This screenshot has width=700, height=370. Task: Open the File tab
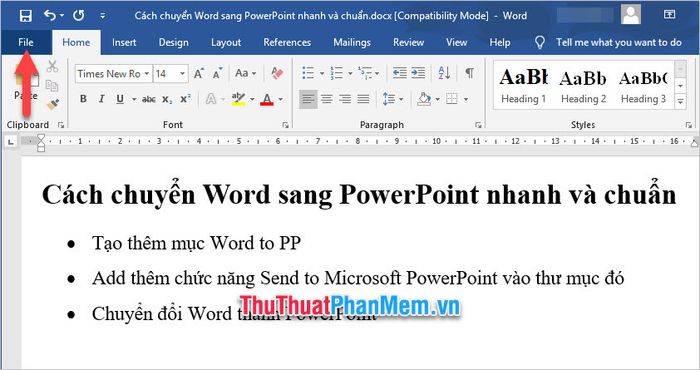point(26,42)
